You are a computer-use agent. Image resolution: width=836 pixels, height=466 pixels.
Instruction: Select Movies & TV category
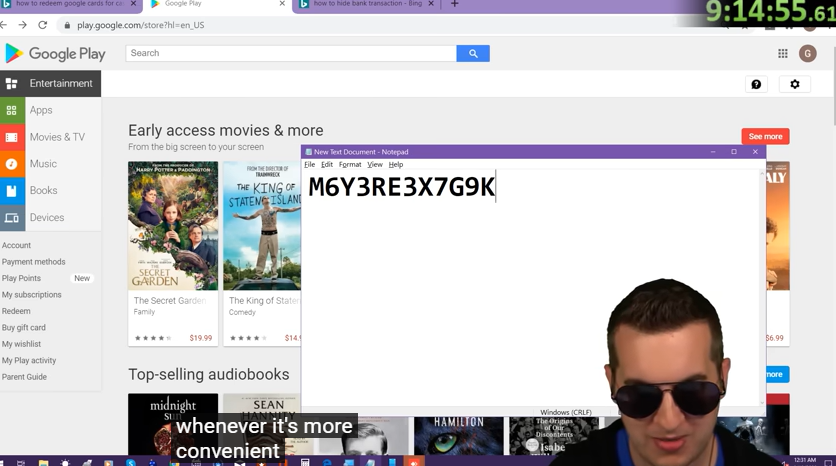click(x=57, y=137)
